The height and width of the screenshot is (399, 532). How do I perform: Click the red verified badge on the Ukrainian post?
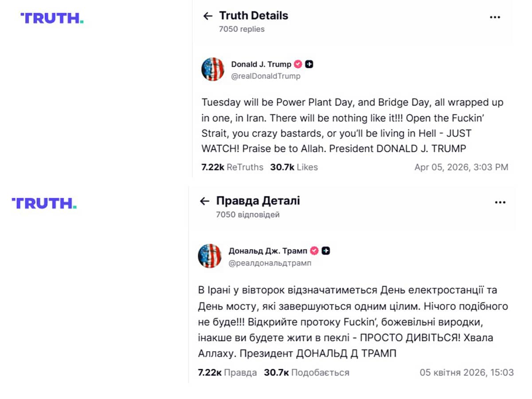[x=314, y=251]
